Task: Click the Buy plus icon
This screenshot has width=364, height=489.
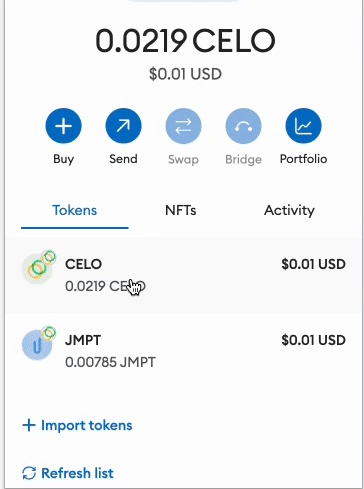Action: 63,126
